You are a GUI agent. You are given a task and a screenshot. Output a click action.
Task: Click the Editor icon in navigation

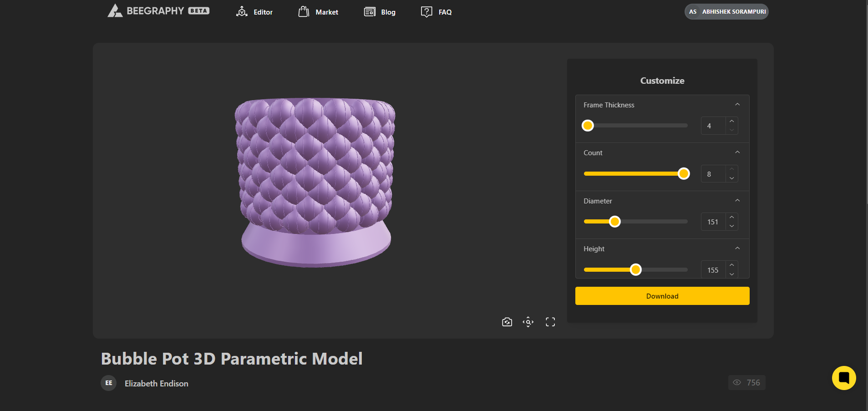coord(242,12)
